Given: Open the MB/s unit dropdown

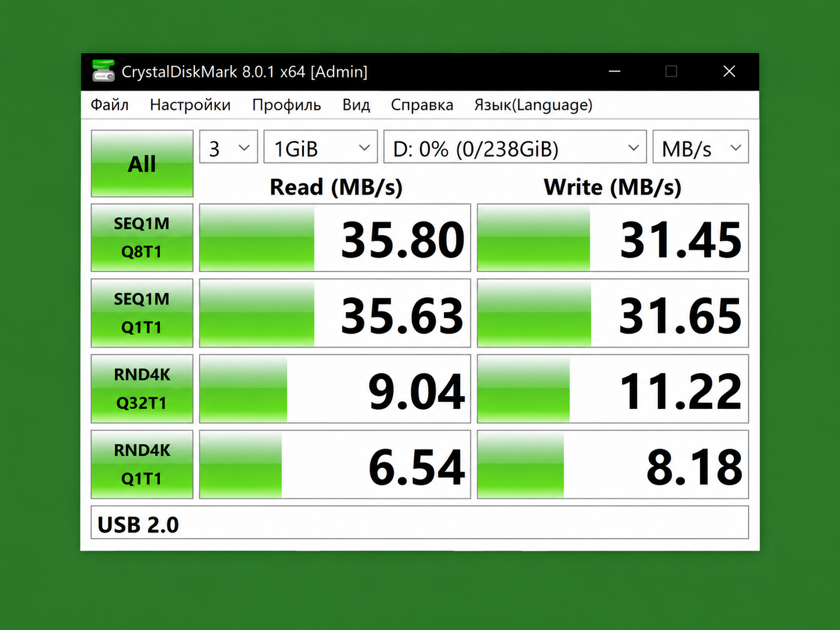Looking at the screenshot, I should tap(701, 147).
